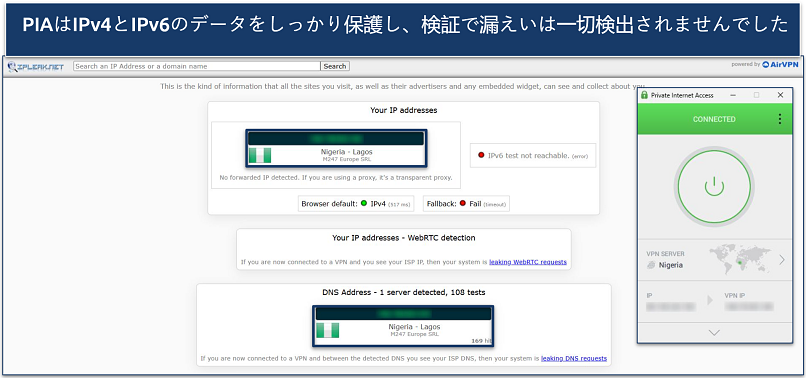Click the red IPv6 test status dot

(481, 155)
